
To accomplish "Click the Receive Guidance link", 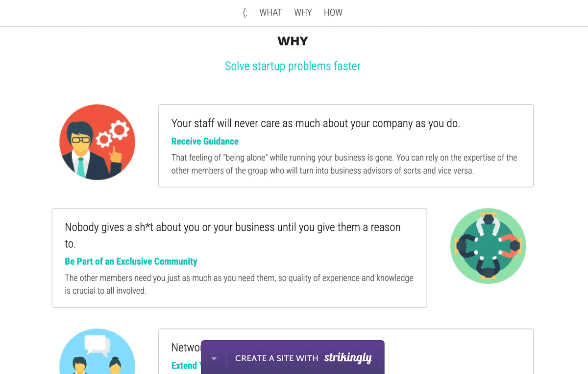I will (205, 141).
